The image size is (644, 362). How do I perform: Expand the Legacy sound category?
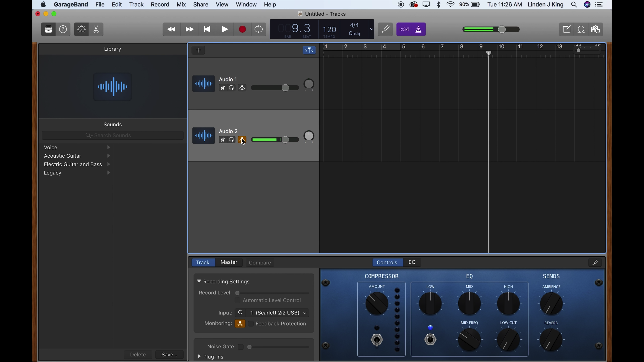point(109,173)
